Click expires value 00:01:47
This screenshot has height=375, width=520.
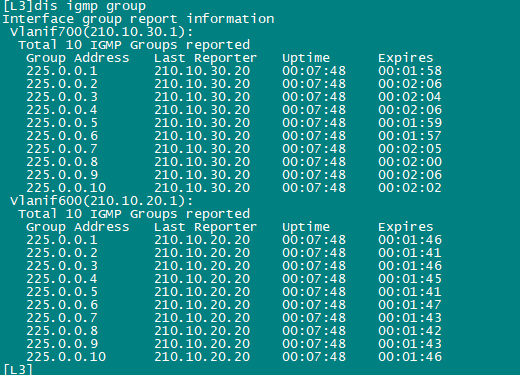tap(410, 305)
